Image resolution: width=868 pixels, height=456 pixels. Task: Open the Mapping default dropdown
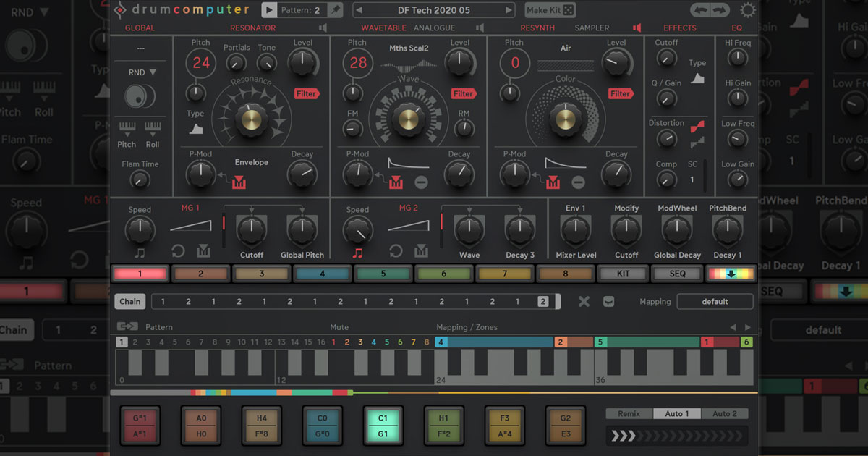click(x=715, y=301)
